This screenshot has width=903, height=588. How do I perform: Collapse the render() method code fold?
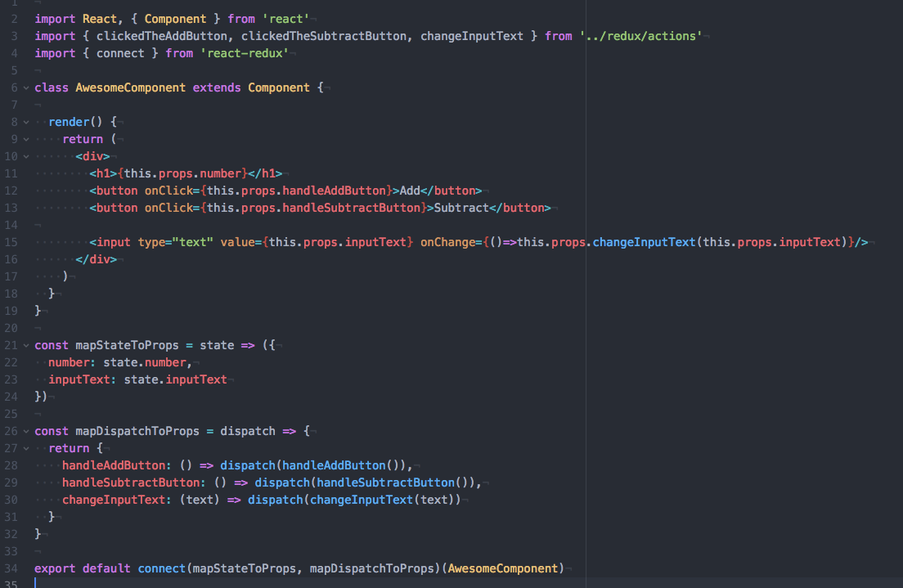click(x=25, y=121)
